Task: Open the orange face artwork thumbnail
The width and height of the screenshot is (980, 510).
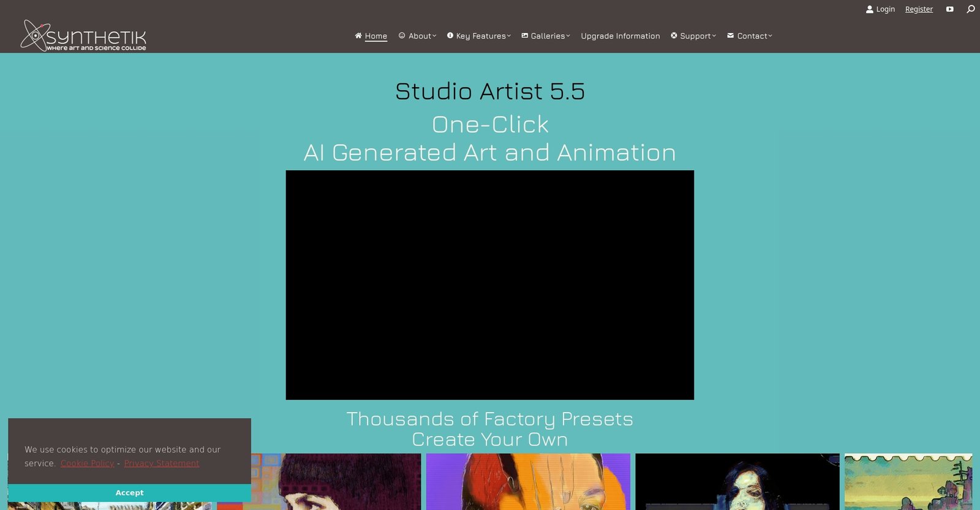Action: point(528,481)
